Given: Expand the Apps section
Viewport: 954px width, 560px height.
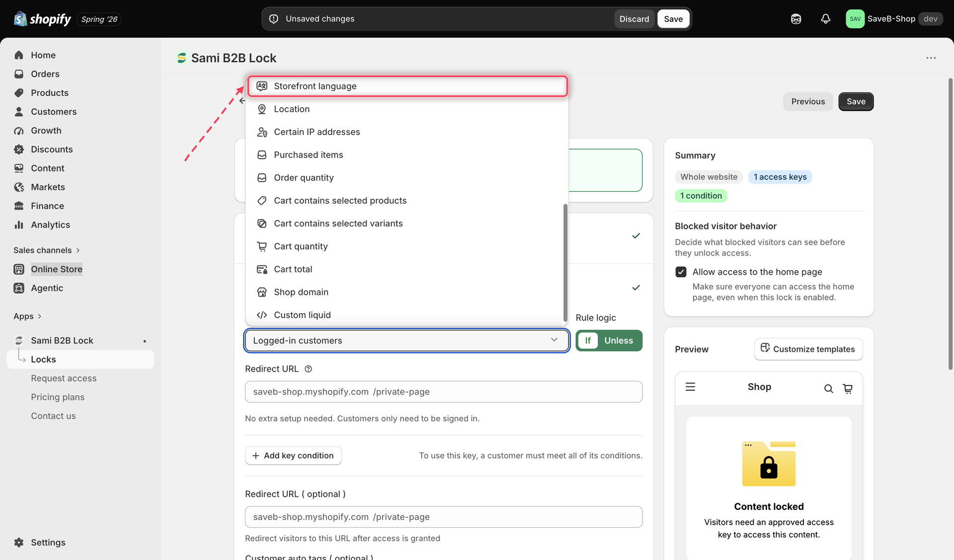Looking at the screenshot, I should (x=27, y=316).
